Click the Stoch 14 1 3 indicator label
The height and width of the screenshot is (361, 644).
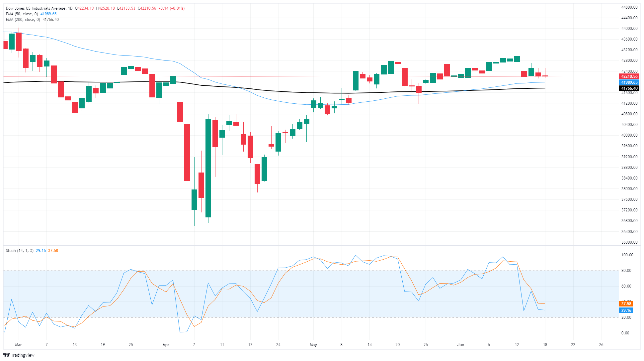pyautogui.click(x=20, y=251)
